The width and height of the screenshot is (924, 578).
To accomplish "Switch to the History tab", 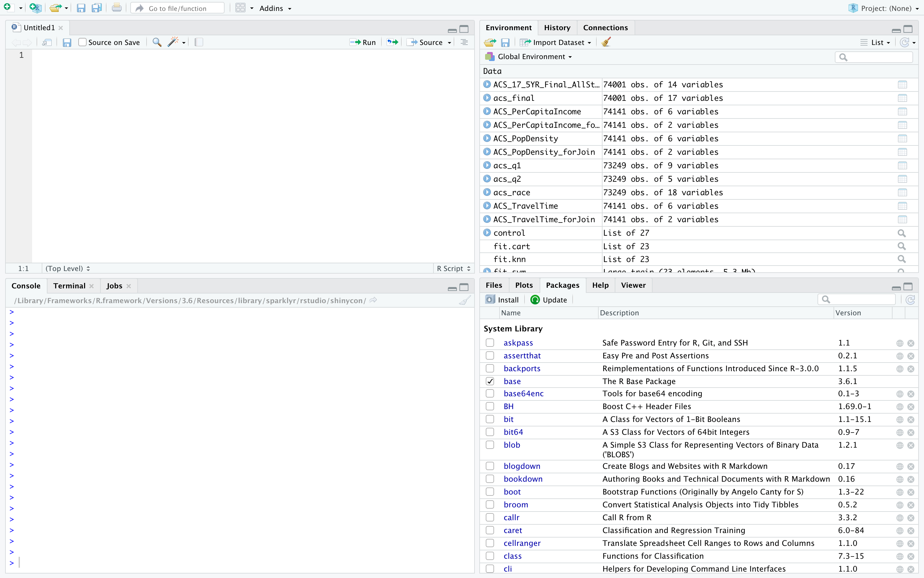I will [557, 28].
